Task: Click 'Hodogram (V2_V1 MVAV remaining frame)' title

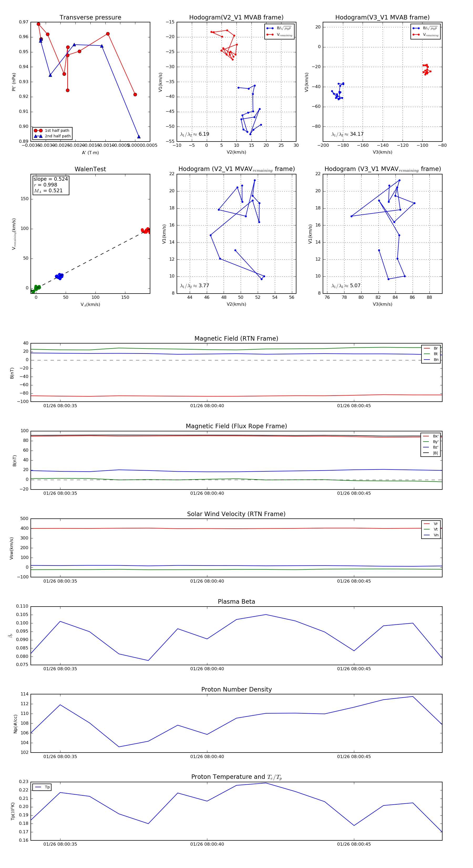Action: (236, 169)
